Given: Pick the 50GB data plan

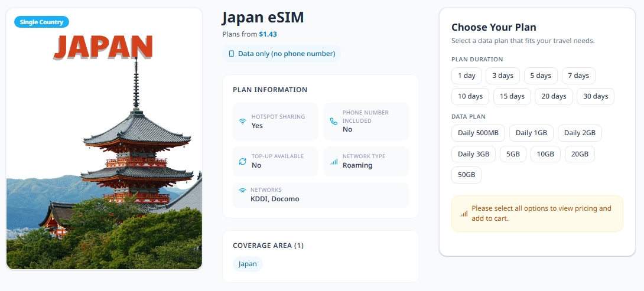Looking at the screenshot, I should tap(466, 175).
